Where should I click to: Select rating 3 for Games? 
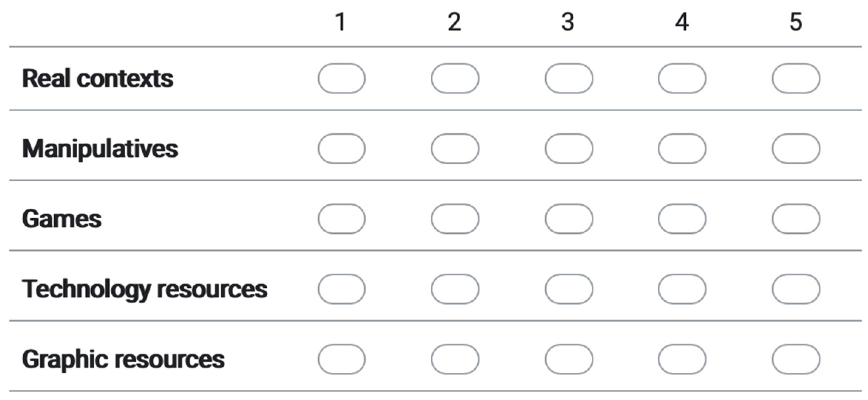pos(569,219)
